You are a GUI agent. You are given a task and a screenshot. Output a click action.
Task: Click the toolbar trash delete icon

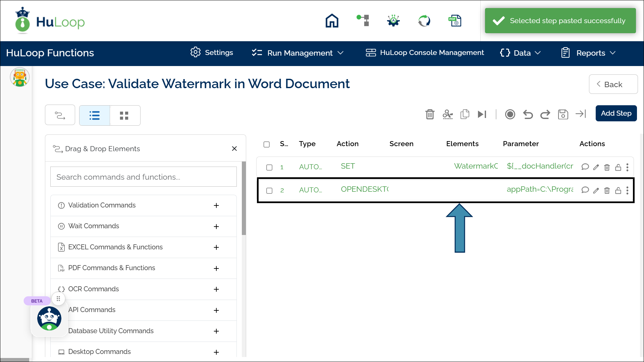pos(430,114)
